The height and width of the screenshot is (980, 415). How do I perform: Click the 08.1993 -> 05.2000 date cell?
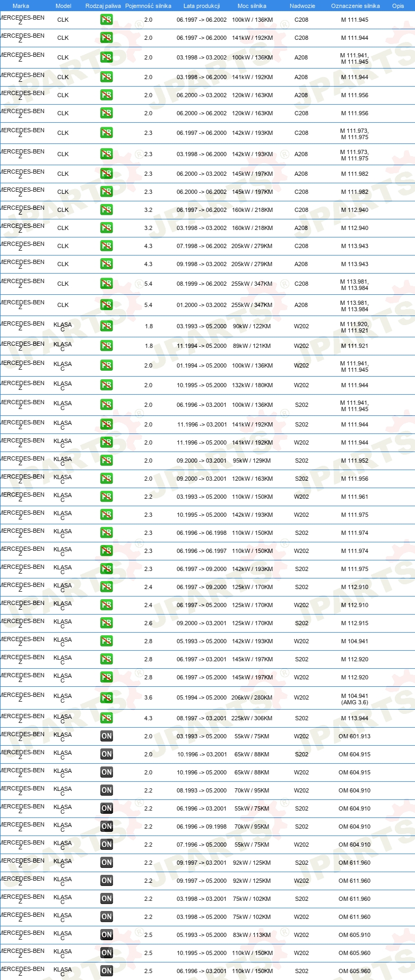[x=202, y=790]
